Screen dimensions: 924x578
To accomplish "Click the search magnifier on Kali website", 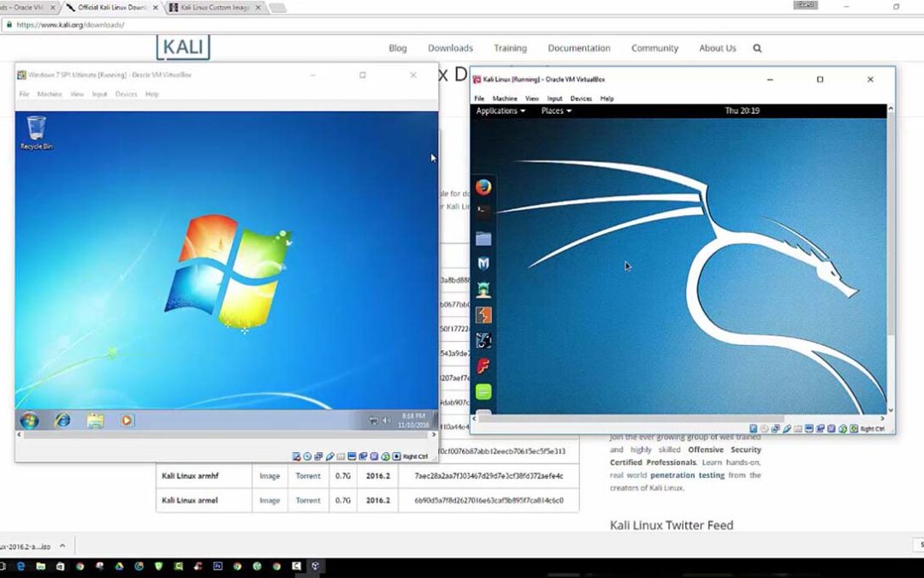I will pyautogui.click(x=757, y=49).
